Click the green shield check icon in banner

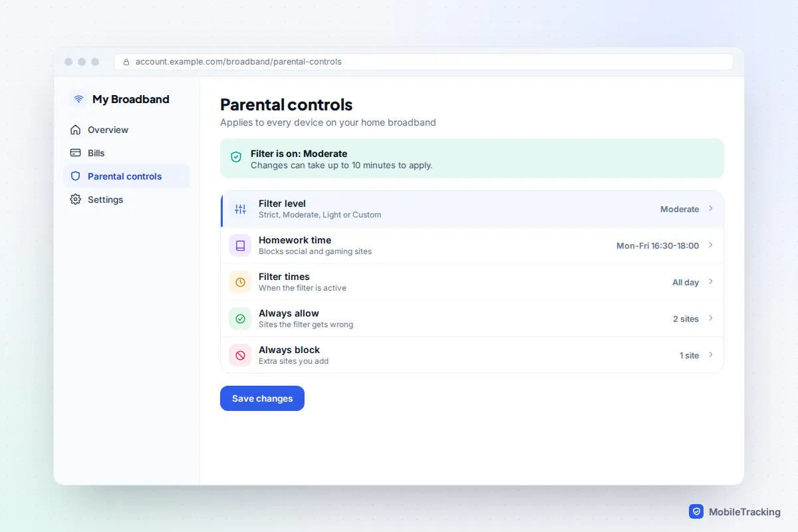pos(236,157)
